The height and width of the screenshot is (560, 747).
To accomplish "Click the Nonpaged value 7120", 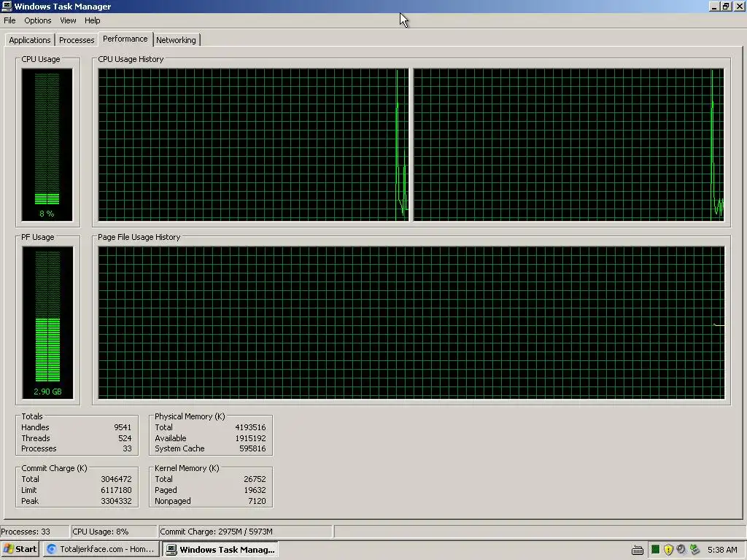I will [x=258, y=501].
